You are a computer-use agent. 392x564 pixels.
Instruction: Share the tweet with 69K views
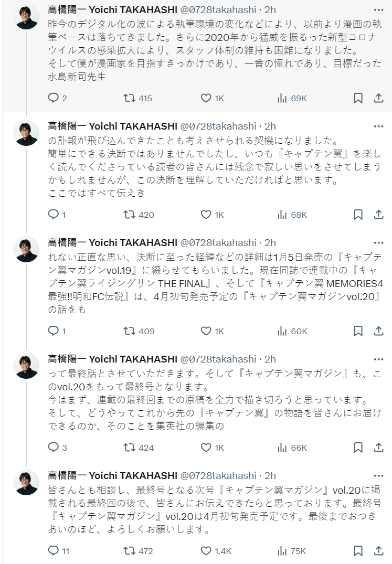tap(379, 98)
